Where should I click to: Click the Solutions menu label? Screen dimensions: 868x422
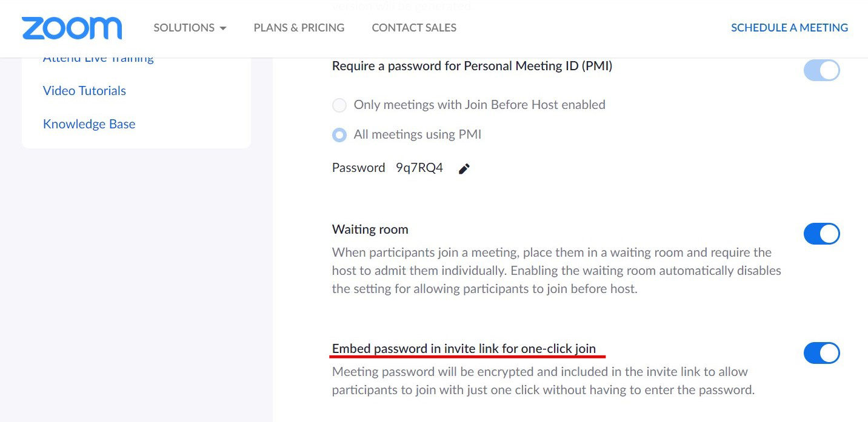click(x=184, y=28)
